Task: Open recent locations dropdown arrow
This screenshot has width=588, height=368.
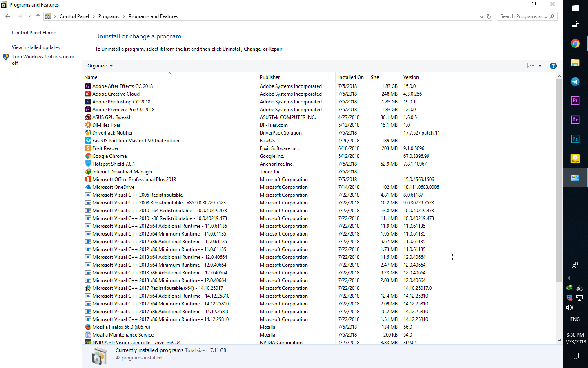Action: point(29,16)
